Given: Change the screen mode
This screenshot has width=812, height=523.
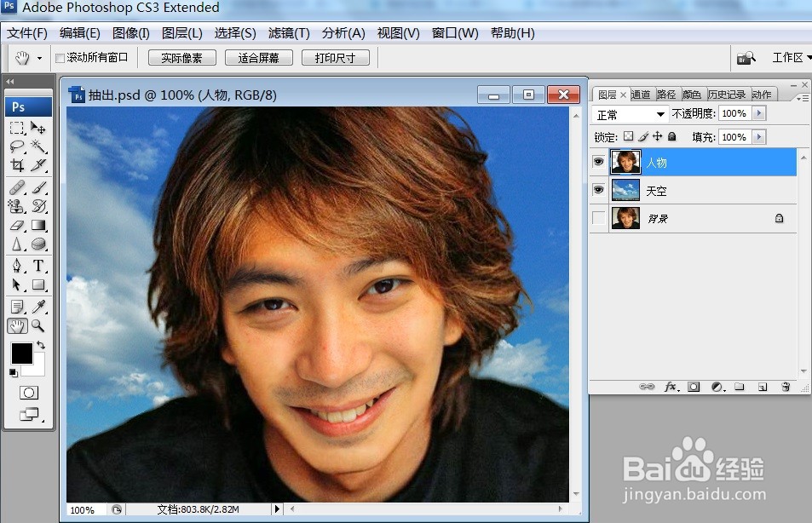Looking at the screenshot, I should tap(28, 414).
